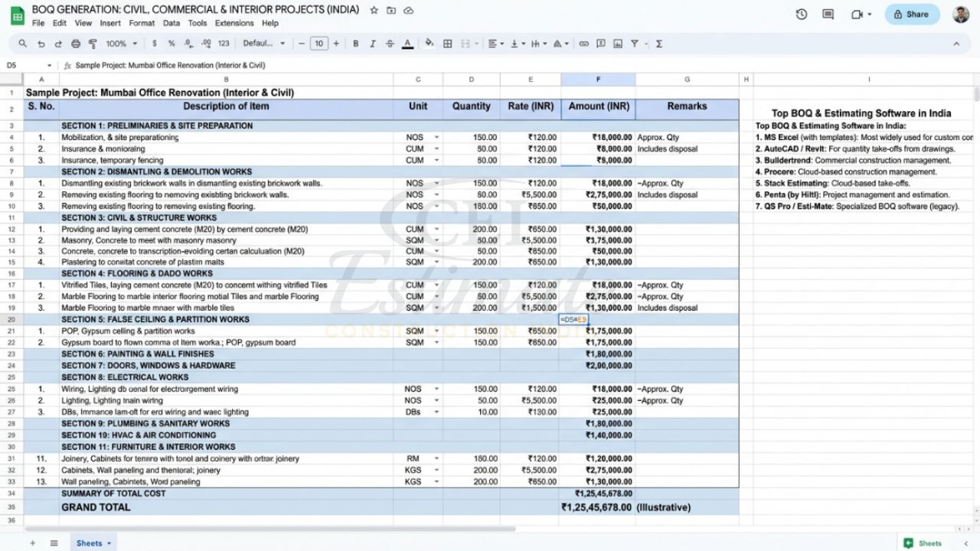980x551 pixels.
Task: Open the functions sigma menu
Action: coord(658,44)
